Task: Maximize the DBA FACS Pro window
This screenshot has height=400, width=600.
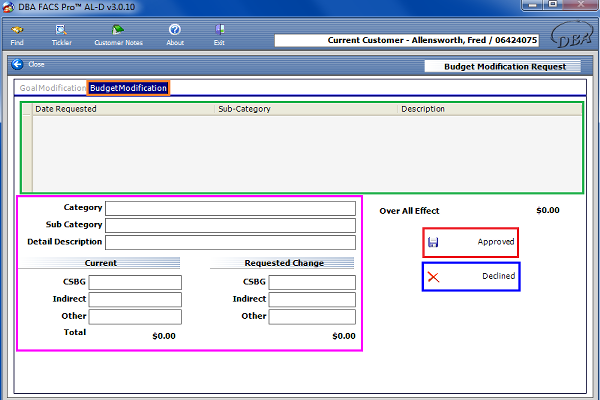Action: coord(553,5)
